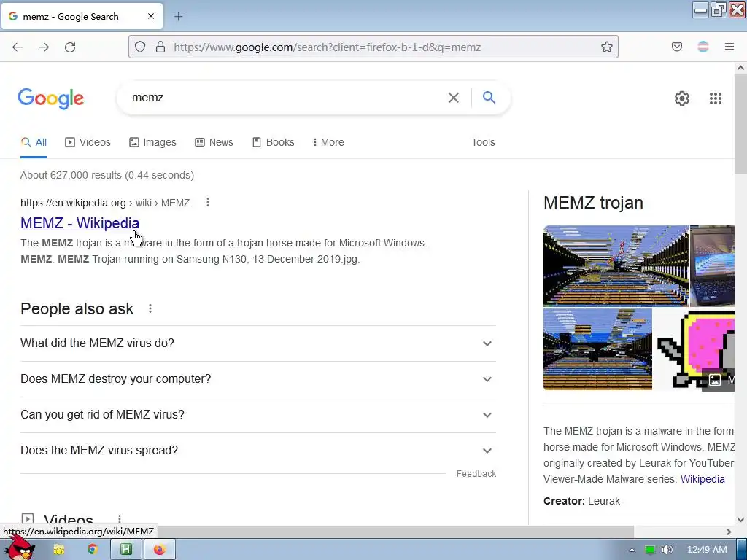Open the Firefox hamburger menu
The image size is (747, 560).
pyautogui.click(x=729, y=47)
